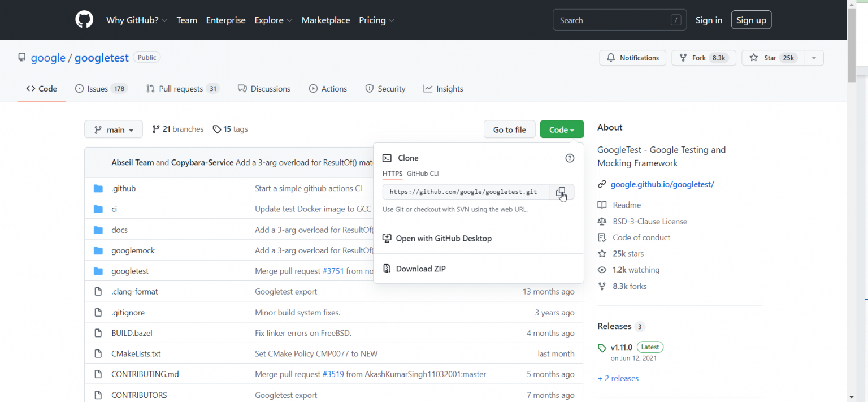Focus the GitHub search field
The height and width of the screenshot is (402, 868).
(x=613, y=20)
